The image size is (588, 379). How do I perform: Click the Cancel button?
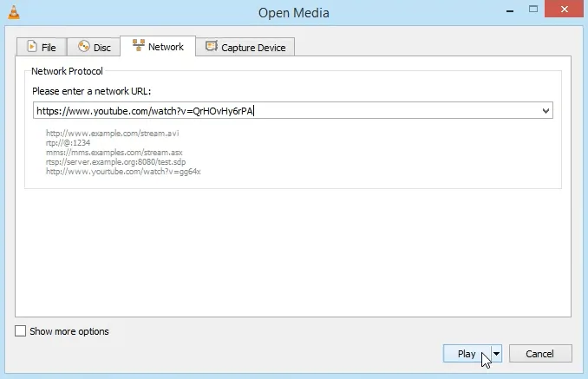click(540, 354)
